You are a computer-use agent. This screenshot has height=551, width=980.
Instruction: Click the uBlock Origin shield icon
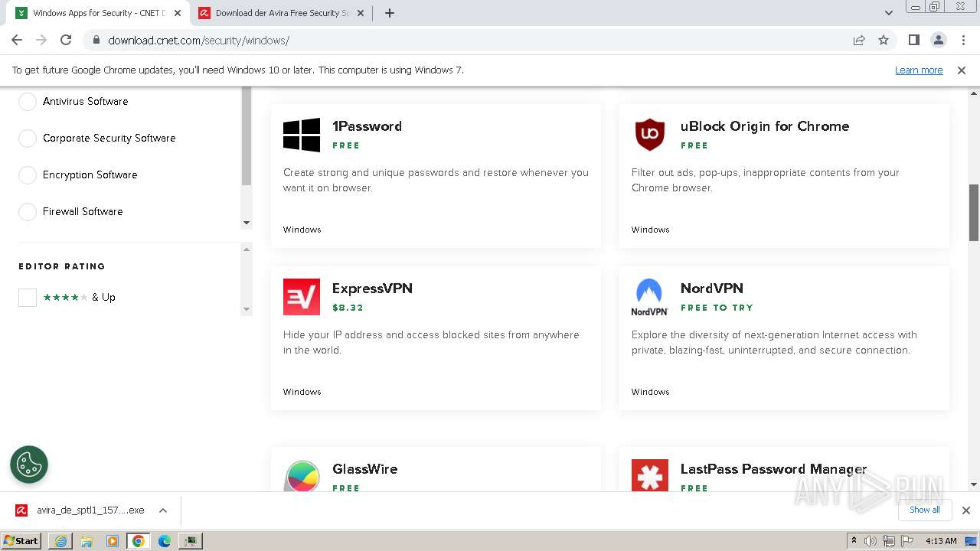650,135
